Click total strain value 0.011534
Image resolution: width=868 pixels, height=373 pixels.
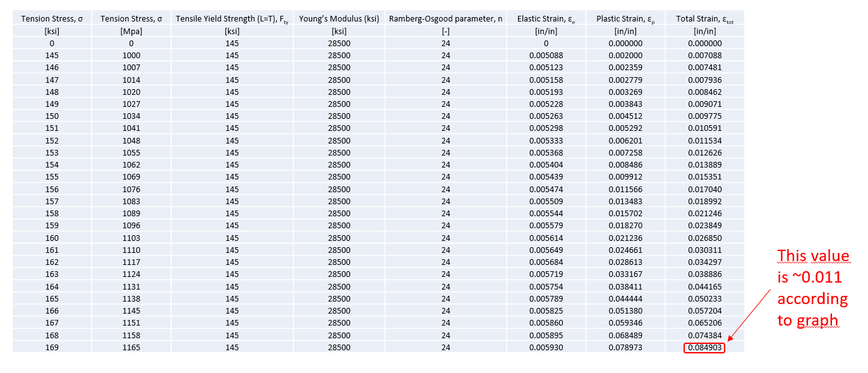click(704, 140)
